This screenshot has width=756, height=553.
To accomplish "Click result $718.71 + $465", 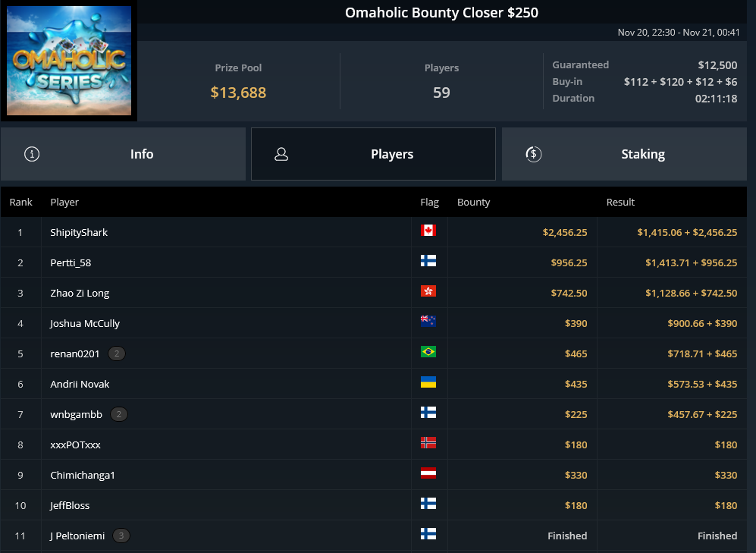I will click(702, 354).
